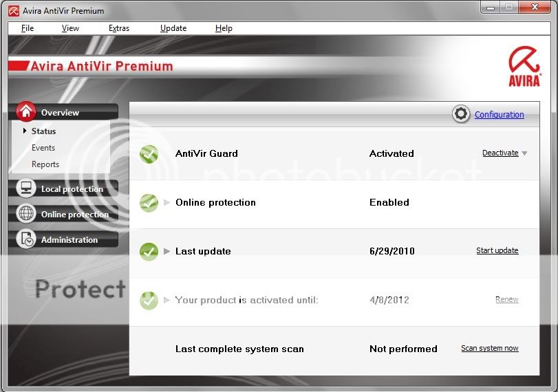
Task: Click the Last complete system scan label
Action: pos(239,349)
